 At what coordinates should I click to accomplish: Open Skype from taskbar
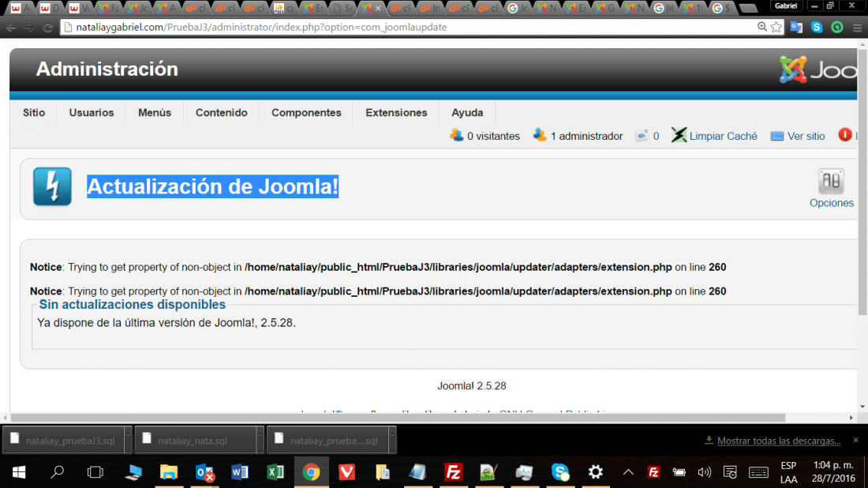click(x=559, y=472)
